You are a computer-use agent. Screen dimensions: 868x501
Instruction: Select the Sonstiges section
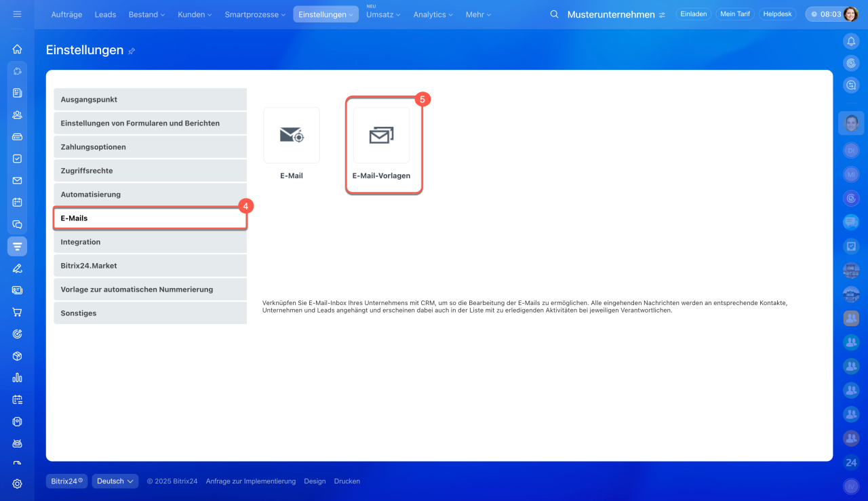[x=151, y=313]
